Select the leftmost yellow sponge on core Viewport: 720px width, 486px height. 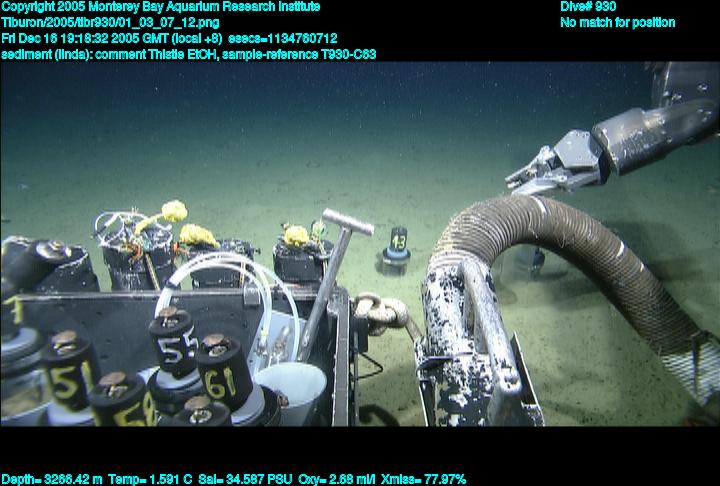pyautogui.click(x=172, y=211)
